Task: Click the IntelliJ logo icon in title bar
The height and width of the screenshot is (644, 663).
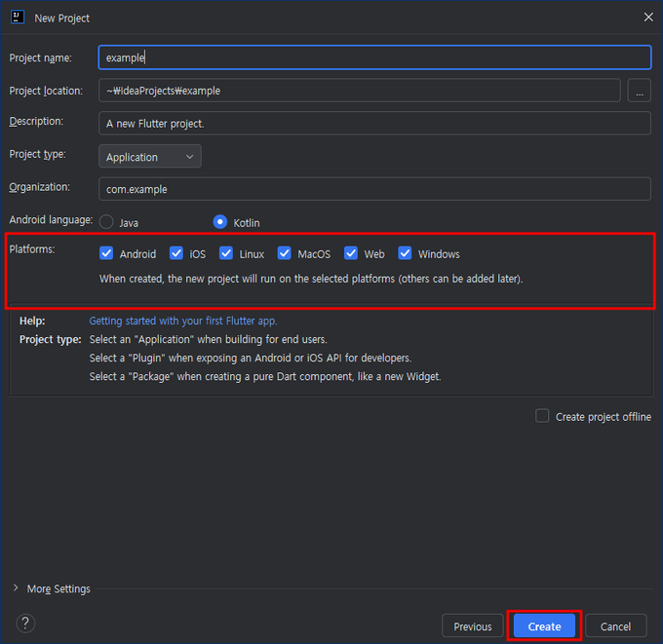Action: point(18,17)
